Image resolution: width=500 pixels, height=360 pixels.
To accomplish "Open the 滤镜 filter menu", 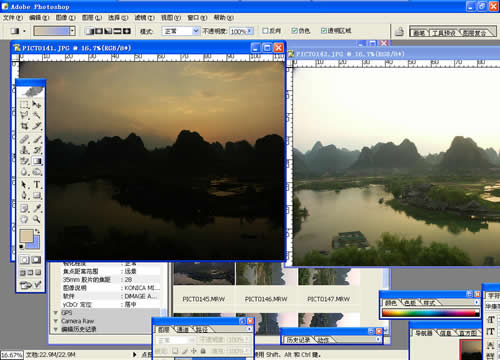I will click(145, 18).
